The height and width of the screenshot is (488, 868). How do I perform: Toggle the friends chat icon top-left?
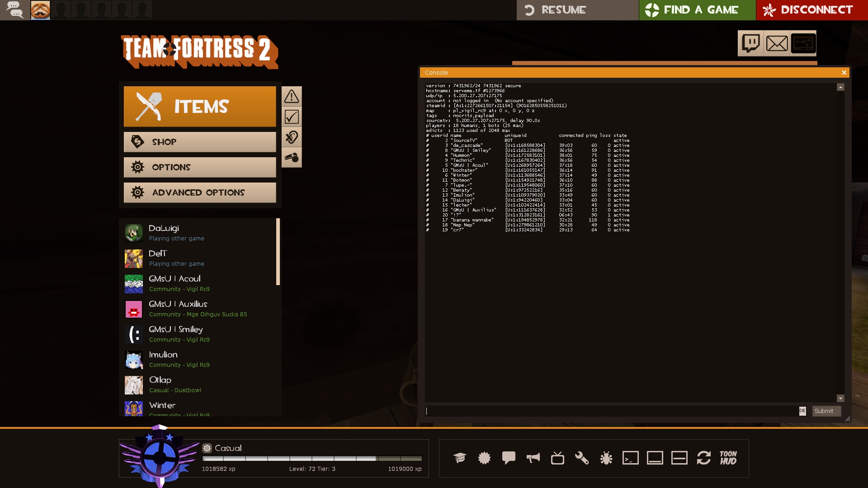[x=15, y=10]
